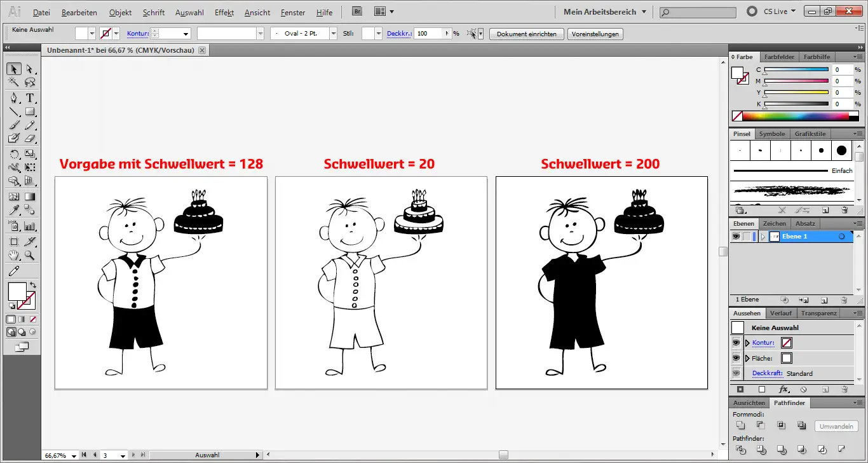
Task: Select the Zeichenstift (Pen) tool
Action: pos(13,97)
